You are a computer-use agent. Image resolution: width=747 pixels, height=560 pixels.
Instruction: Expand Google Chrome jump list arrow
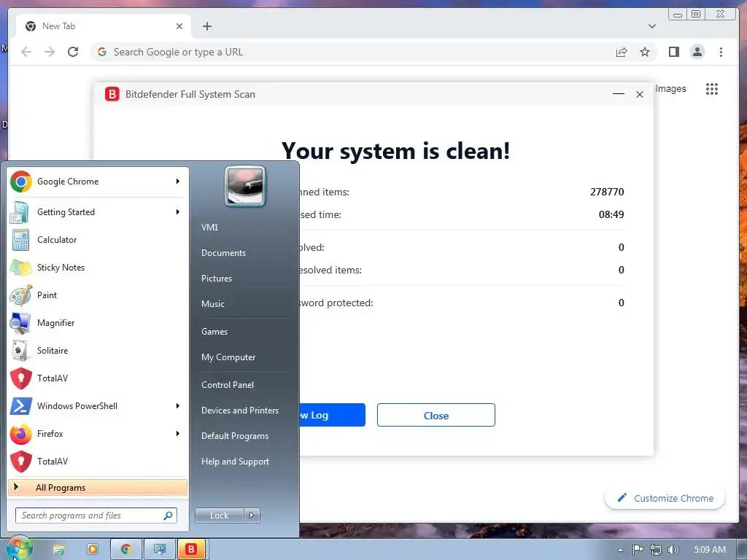tap(178, 182)
